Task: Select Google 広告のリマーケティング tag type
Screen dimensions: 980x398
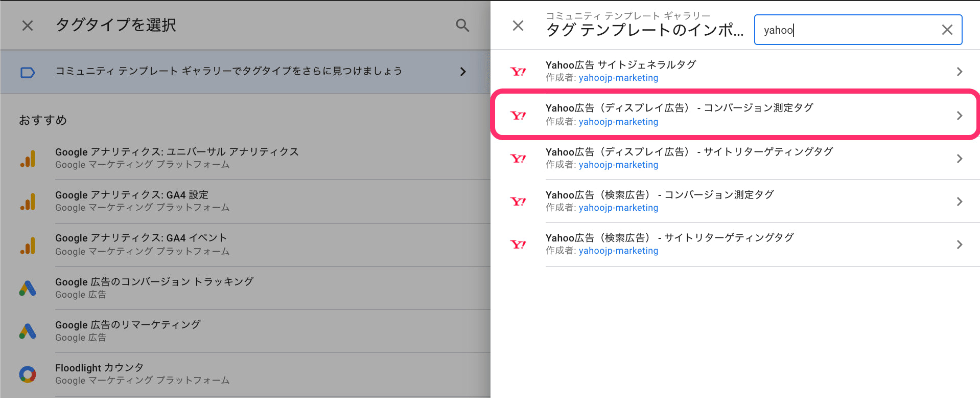Action: coord(245,331)
